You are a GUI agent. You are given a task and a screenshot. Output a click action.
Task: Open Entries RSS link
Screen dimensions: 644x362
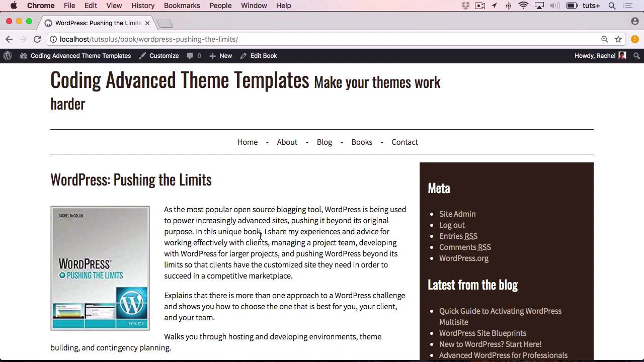tap(458, 236)
